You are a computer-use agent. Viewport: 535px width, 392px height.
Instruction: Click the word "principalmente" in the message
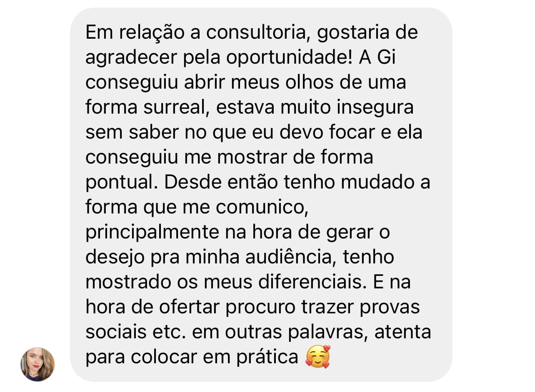click(152, 232)
